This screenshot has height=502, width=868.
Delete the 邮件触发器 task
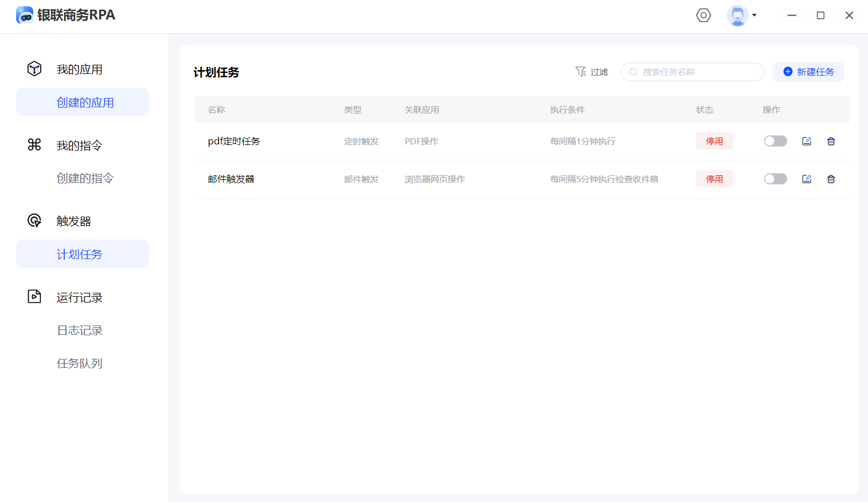pos(831,179)
